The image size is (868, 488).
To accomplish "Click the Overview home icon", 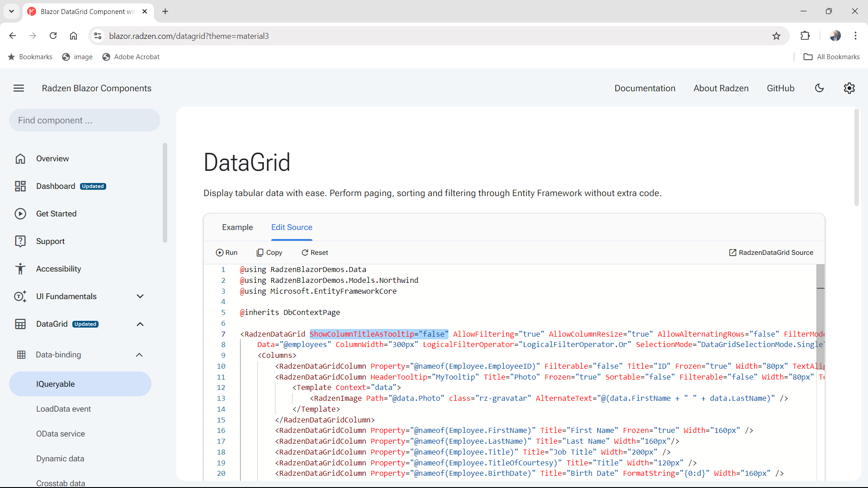I will click(20, 159).
